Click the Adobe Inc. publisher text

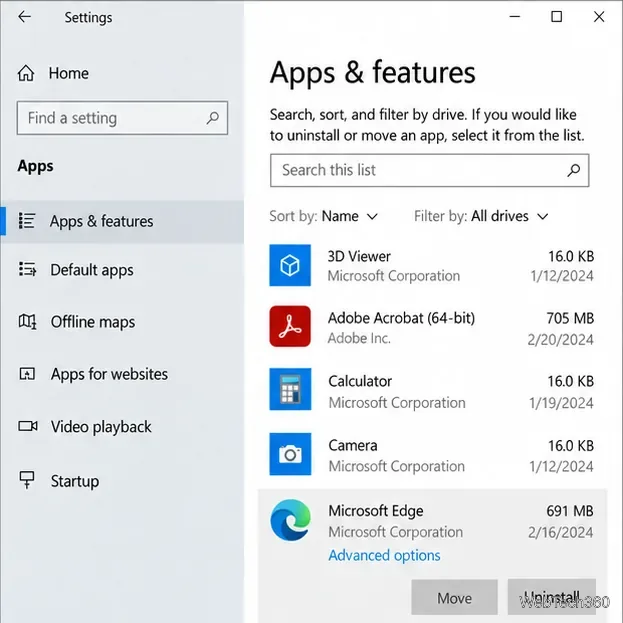[359, 338]
